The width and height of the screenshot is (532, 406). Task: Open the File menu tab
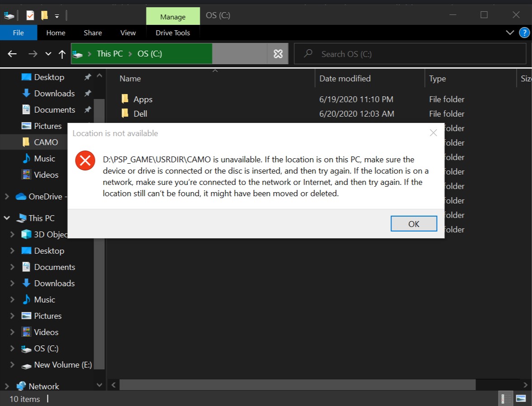click(x=18, y=33)
